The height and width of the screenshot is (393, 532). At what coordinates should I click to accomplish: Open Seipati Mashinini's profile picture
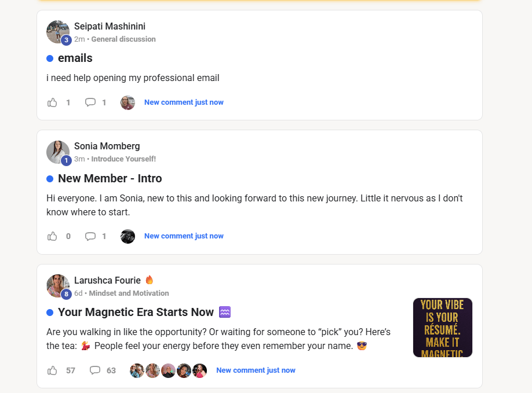coord(58,32)
